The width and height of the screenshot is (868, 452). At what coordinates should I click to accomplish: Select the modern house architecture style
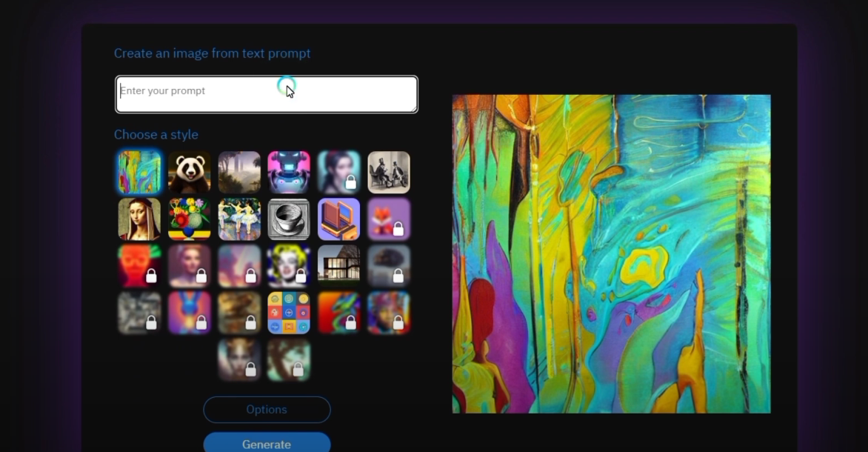[338, 267]
